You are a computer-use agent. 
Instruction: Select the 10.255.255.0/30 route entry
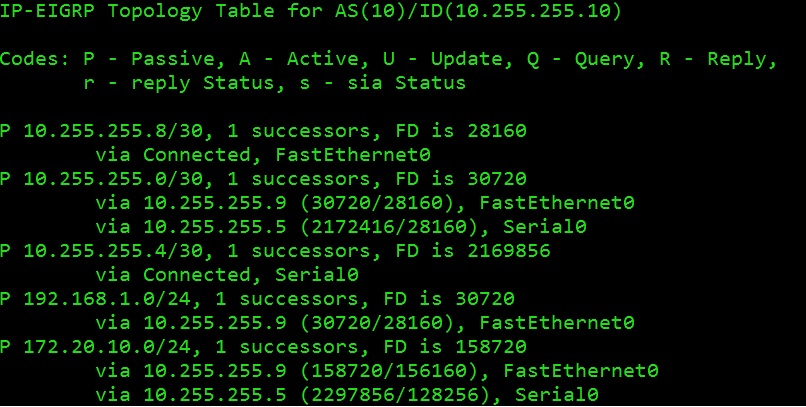tap(263, 179)
